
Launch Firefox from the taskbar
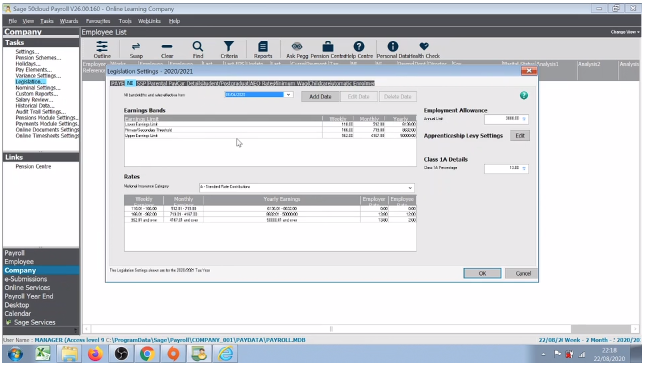coord(95,354)
